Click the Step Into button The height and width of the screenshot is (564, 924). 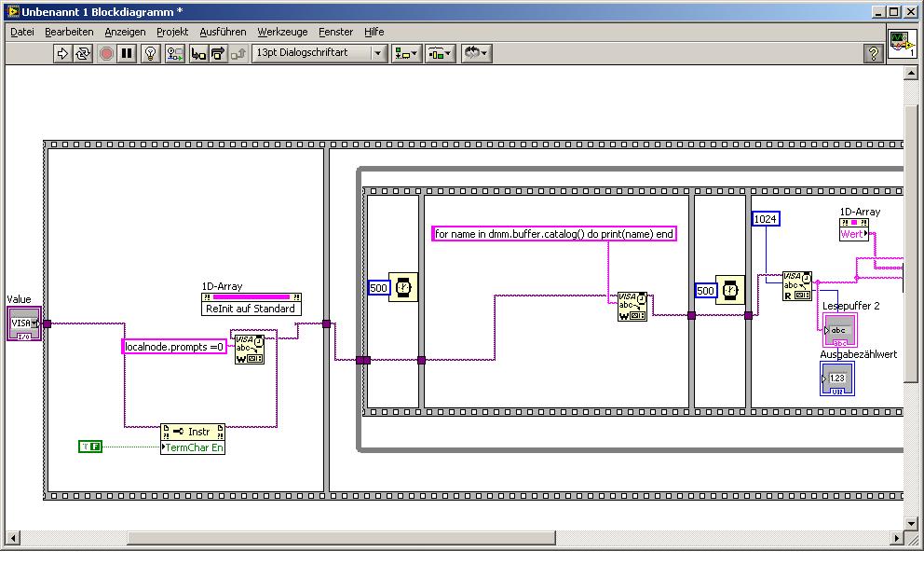click(198, 54)
